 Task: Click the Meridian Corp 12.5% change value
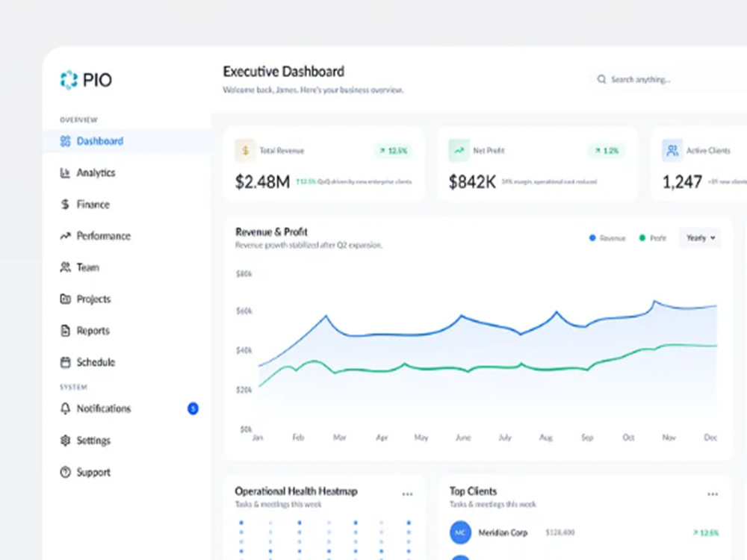pos(706,533)
